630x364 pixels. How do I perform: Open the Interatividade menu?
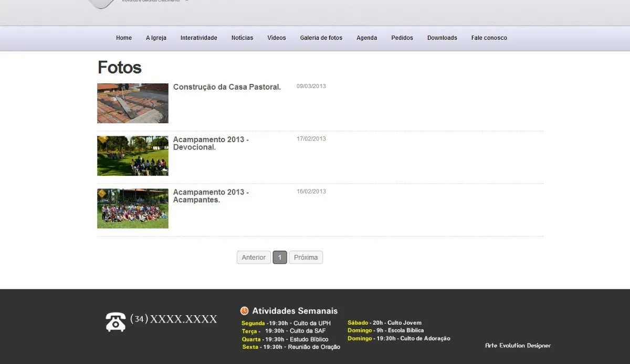199,38
